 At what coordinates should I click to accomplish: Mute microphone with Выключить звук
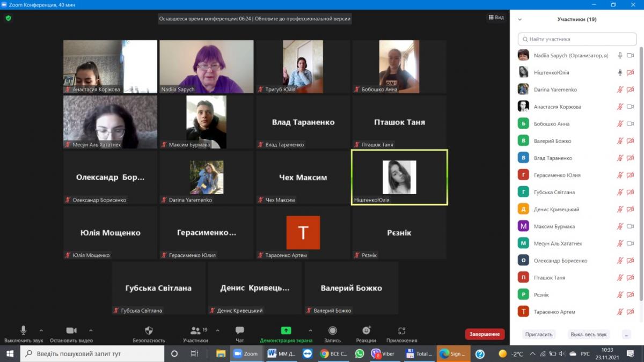coord(23,331)
